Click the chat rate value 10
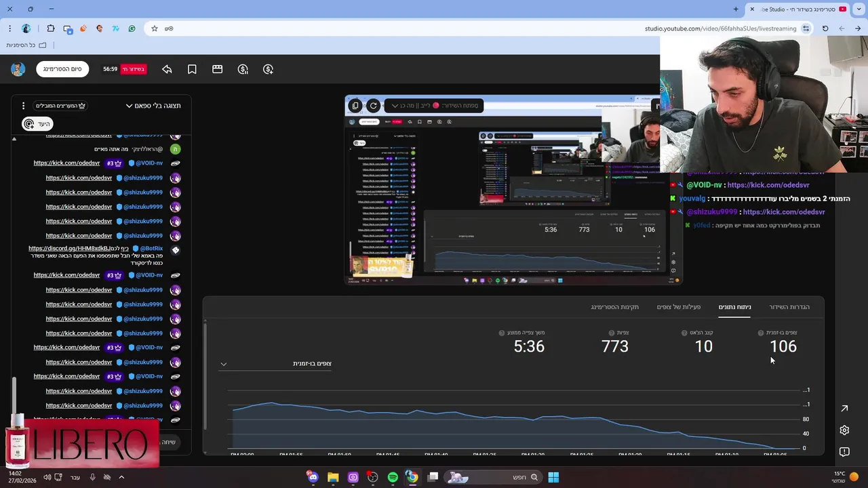 (703, 346)
